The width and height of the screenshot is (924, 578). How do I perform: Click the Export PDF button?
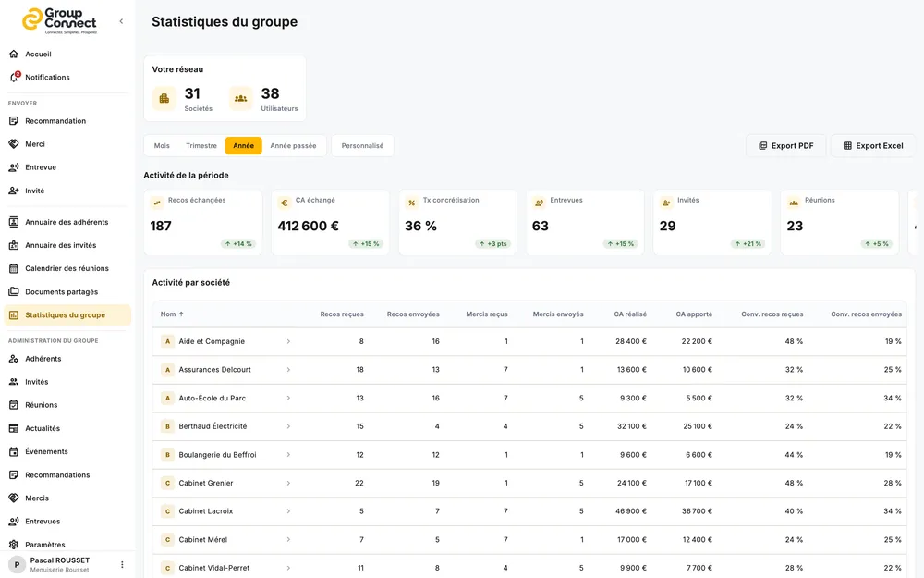(x=785, y=146)
